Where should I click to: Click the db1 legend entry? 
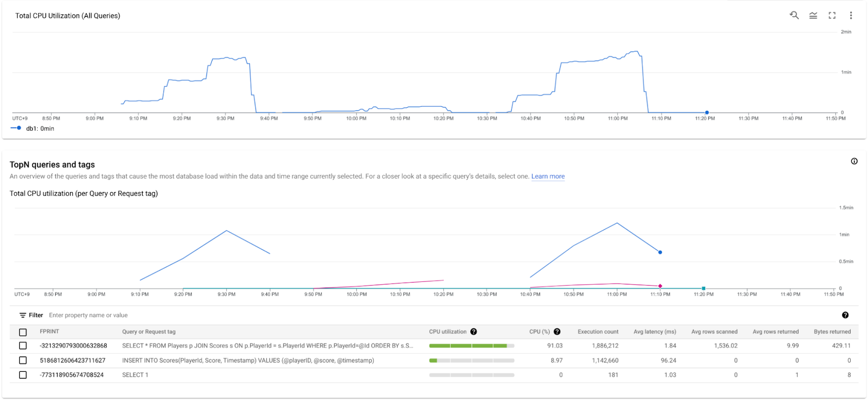click(x=33, y=128)
